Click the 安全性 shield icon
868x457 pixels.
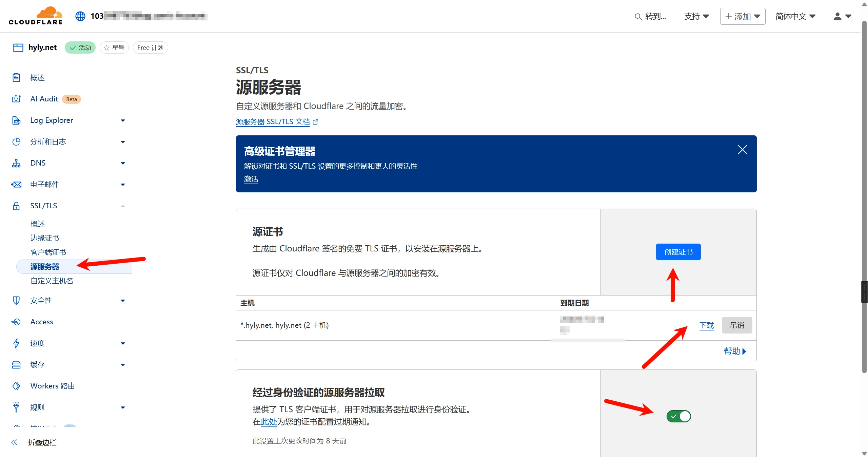click(x=16, y=300)
